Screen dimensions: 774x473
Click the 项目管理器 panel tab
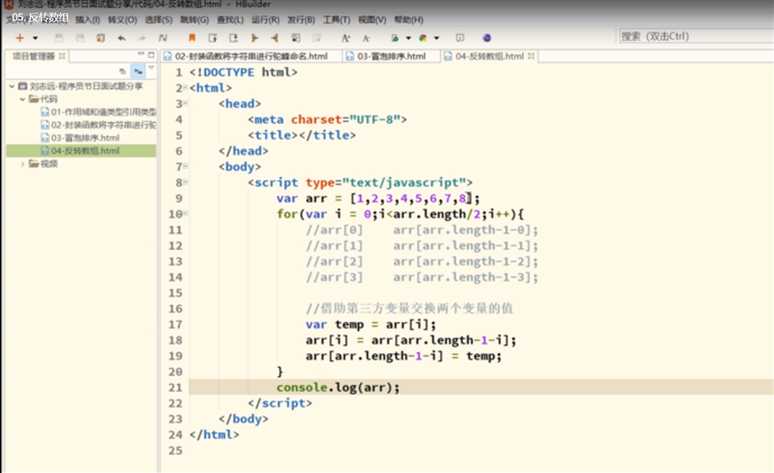point(34,56)
